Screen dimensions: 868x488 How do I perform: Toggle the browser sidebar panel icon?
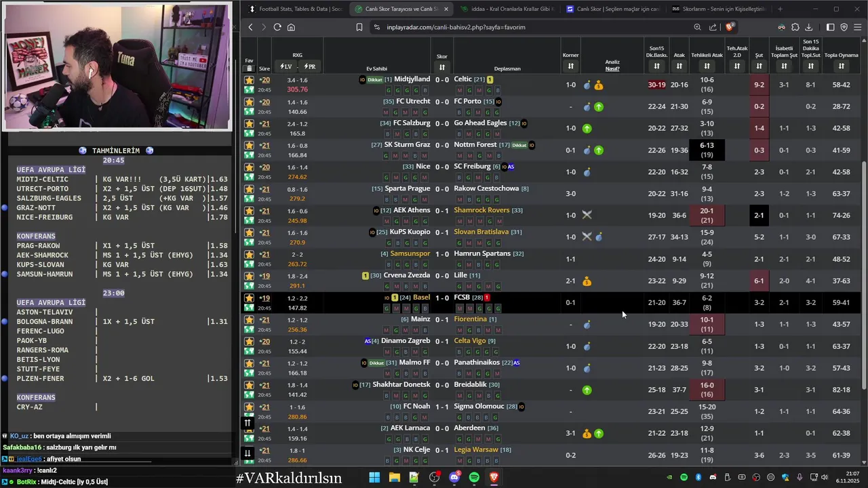click(x=830, y=27)
